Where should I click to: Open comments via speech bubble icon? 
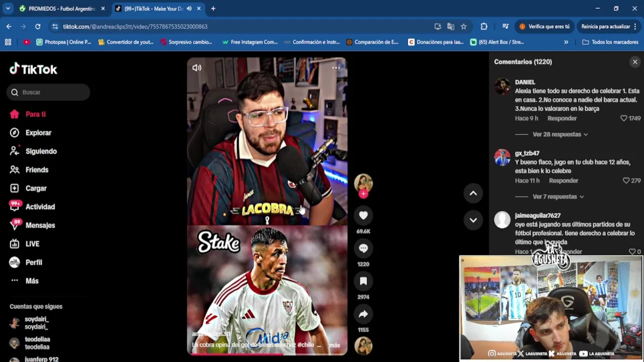point(363,248)
